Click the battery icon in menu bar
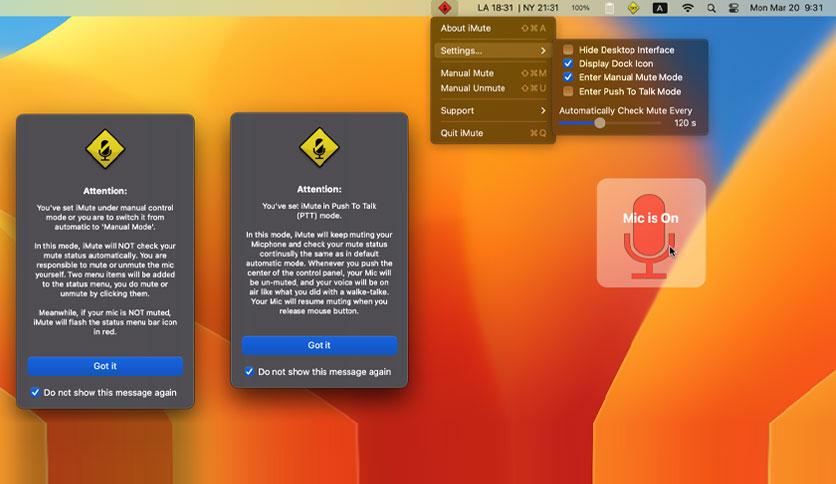The image size is (836, 484). [x=609, y=8]
